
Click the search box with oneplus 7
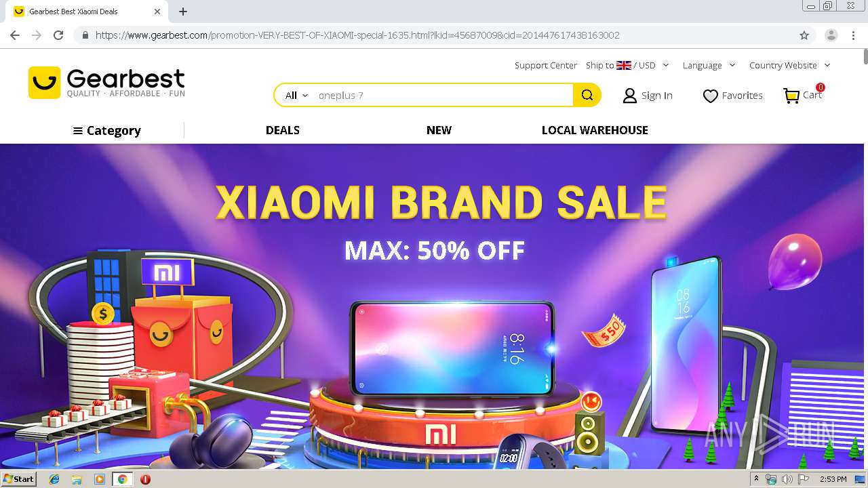(x=444, y=96)
